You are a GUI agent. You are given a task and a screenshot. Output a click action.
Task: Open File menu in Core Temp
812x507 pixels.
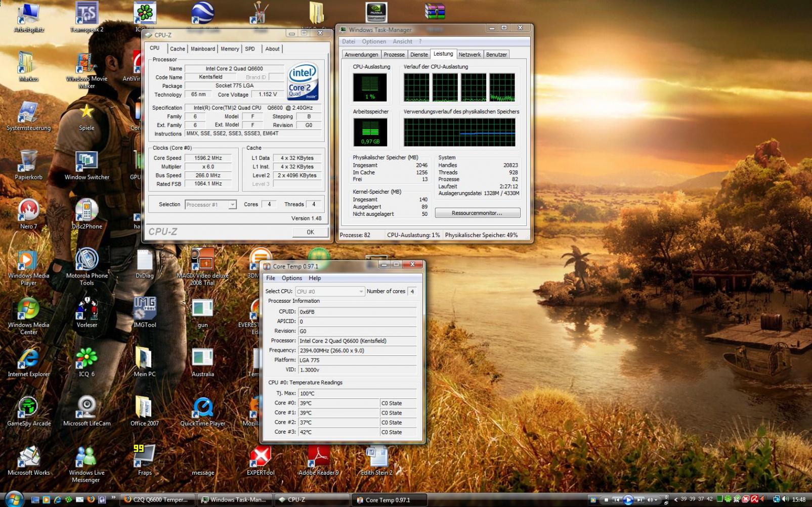pos(271,278)
